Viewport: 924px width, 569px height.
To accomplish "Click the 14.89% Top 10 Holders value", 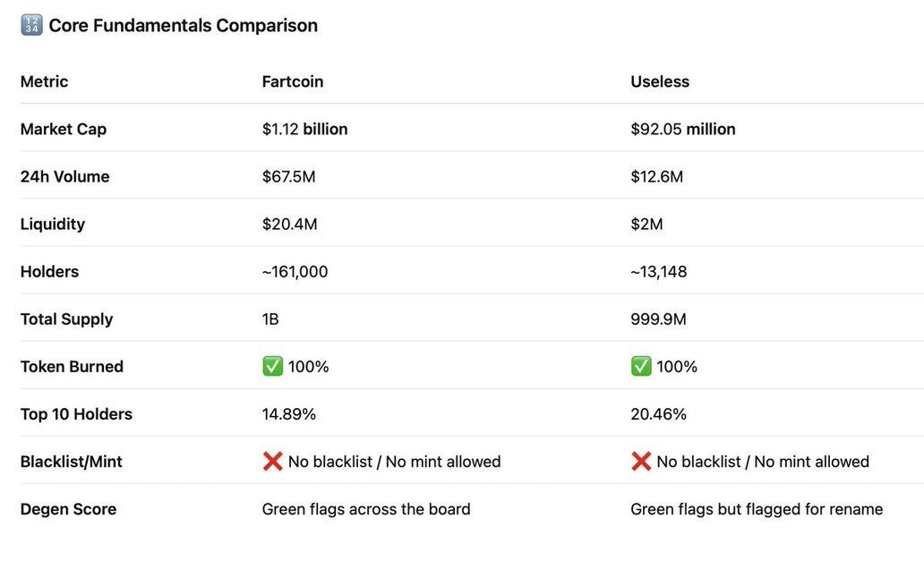I will point(288,414).
